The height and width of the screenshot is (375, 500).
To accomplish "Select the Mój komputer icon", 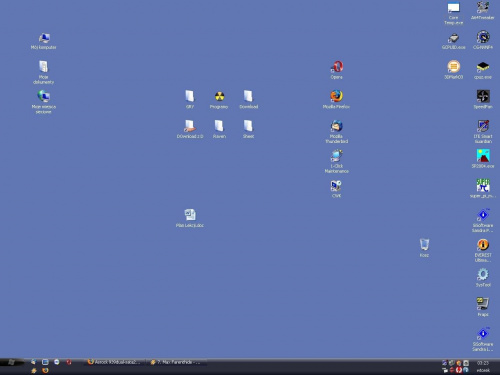I will point(44,41).
